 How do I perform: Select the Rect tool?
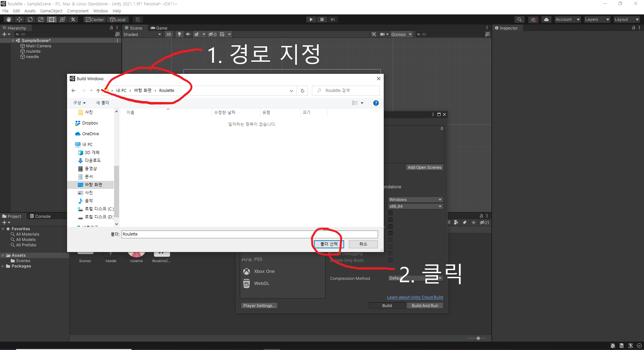tap(52, 19)
